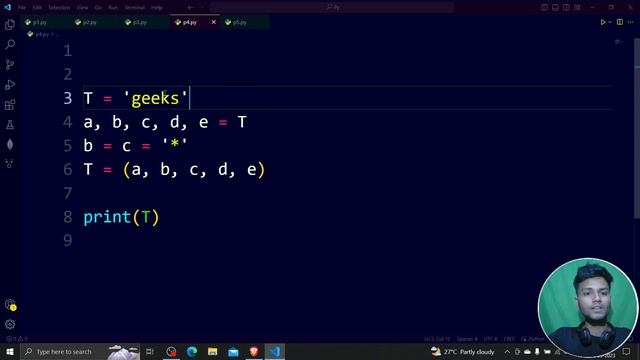Image resolution: width=640 pixels, height=360 pixels.
Task: Open the Windows Start menu
Action: (10, 351)
